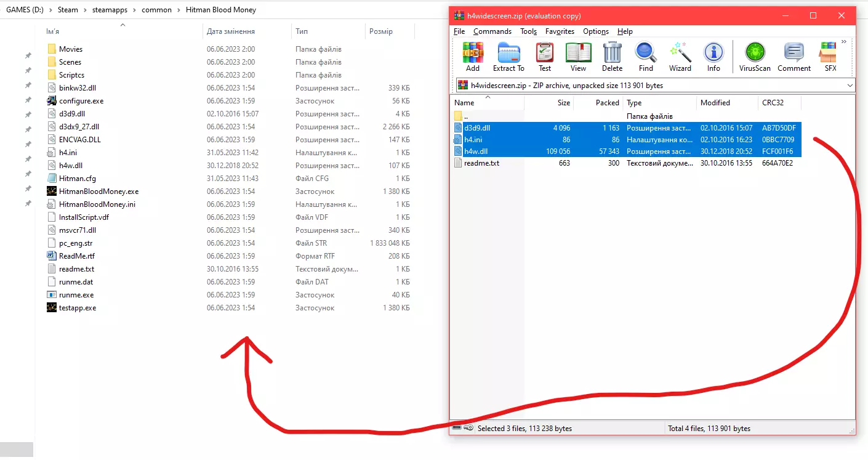This screenshot has height=460, width=868.
Task: Go to 'common' in the address breadcrumb
Action: click(x=156, y=10)
